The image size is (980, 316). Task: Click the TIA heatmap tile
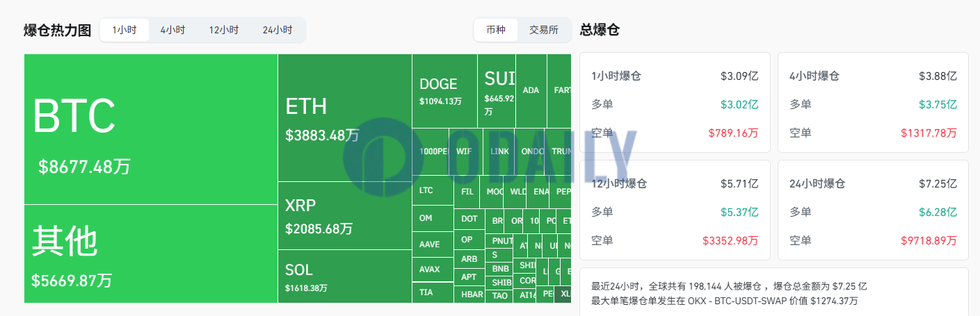pos(433,292)
